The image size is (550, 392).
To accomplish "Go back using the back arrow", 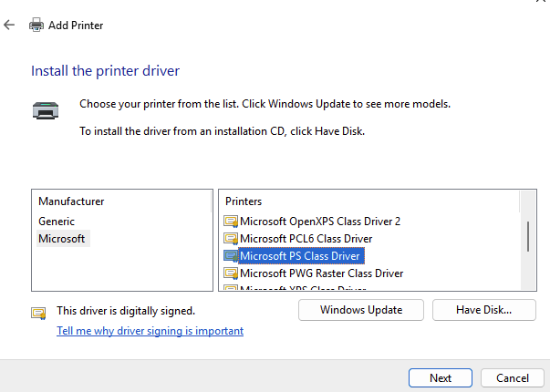I will pyautogui.click(x=10, y=26).
